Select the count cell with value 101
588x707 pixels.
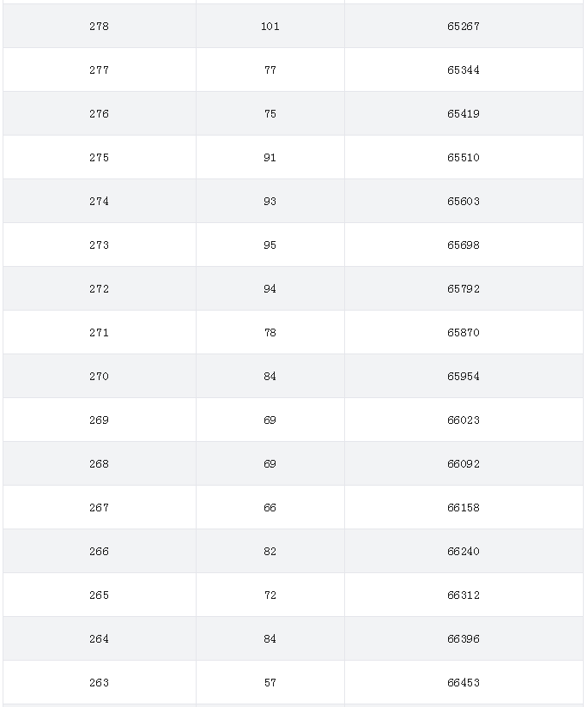coord(270,26)
